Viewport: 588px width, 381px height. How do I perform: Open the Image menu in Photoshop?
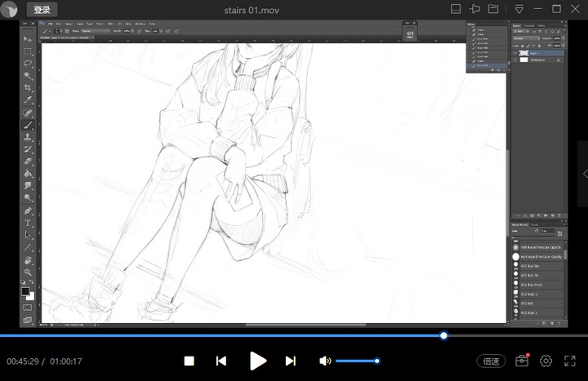point(69,24)
